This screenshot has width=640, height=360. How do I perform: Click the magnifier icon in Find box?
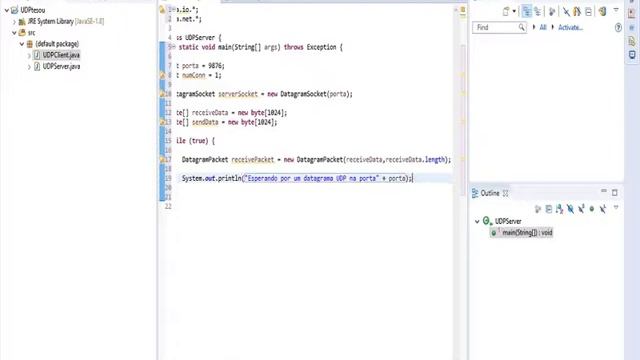(521, 27)
